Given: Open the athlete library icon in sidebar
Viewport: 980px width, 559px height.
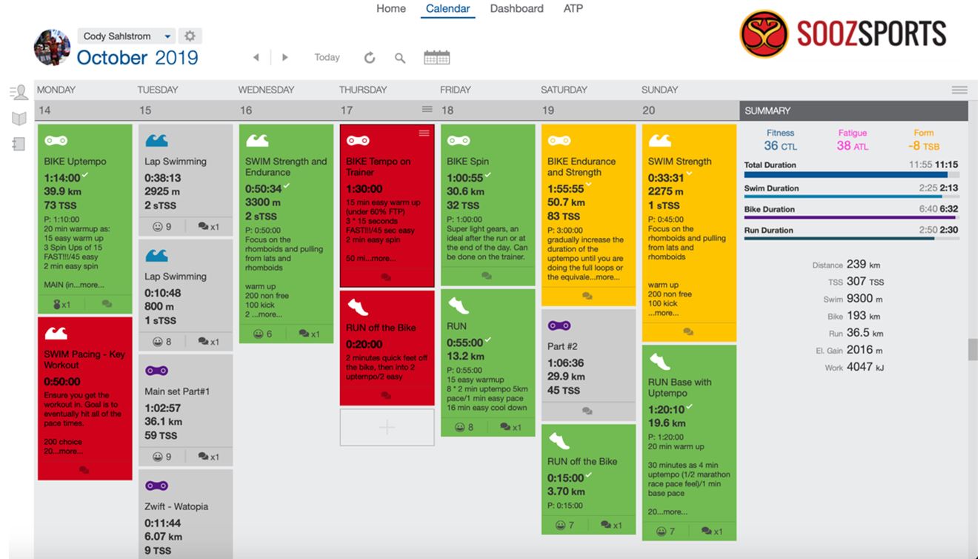Looking at the screenshot, I should pos(19,93).
